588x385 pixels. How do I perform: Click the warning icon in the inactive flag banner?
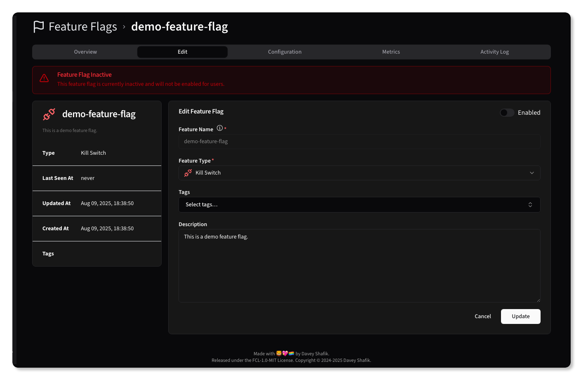44,78
